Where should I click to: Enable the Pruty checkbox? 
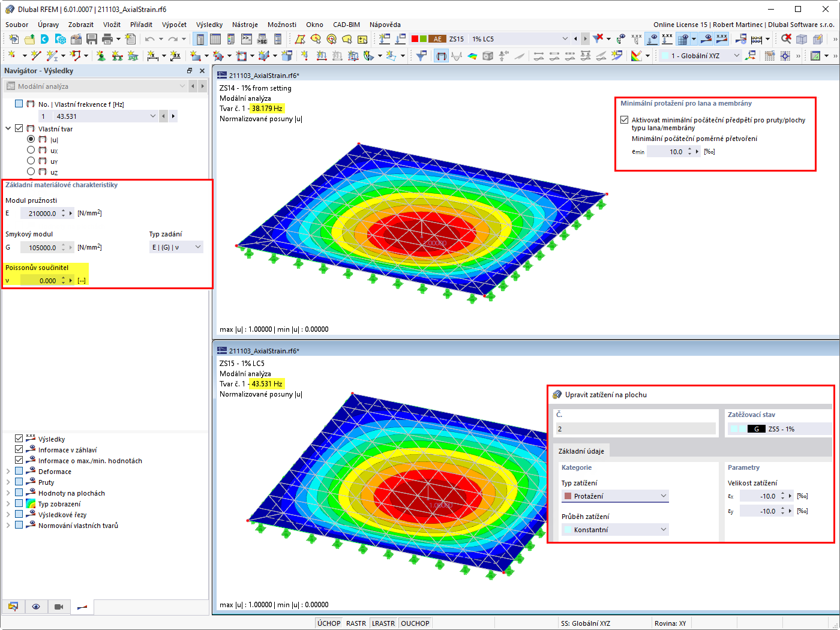click(x=19, y=482)
